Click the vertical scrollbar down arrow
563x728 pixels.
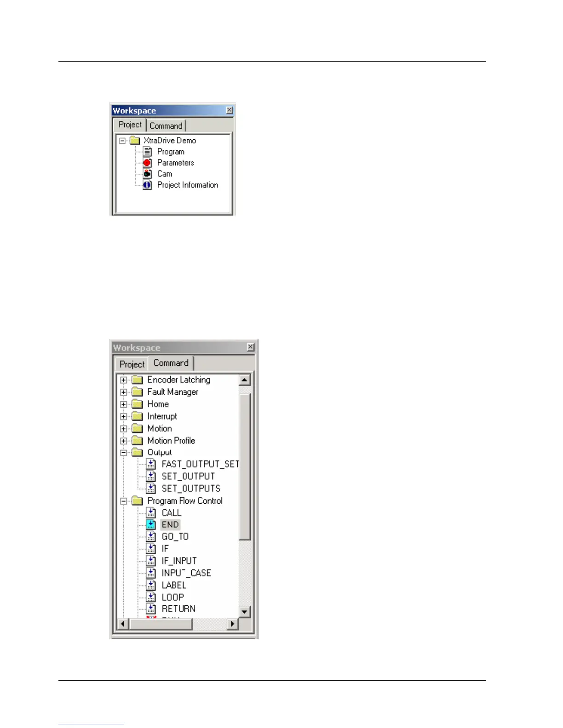245,612
